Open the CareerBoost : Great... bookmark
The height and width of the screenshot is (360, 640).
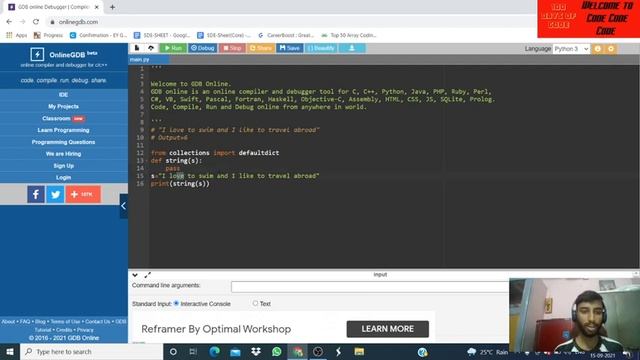coord(286,36)
